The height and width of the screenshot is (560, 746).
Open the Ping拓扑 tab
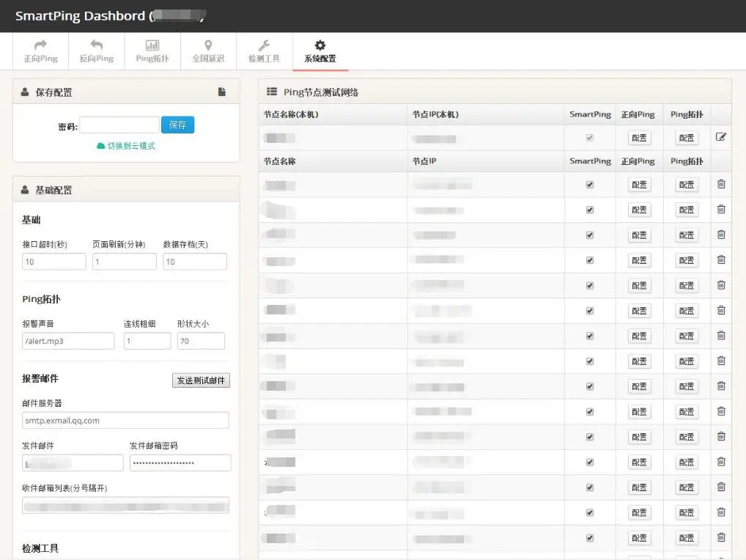[x=152, y=51]
